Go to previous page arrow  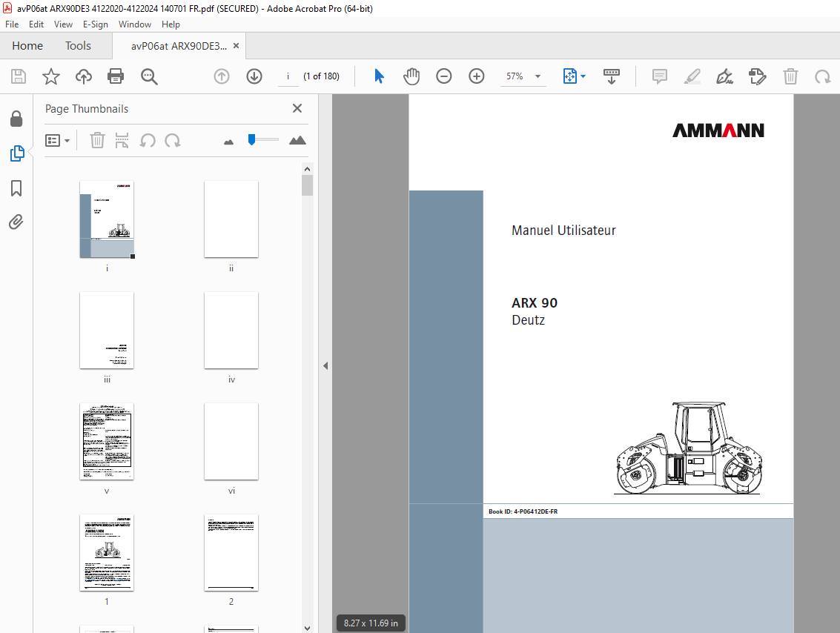point(221,76)
